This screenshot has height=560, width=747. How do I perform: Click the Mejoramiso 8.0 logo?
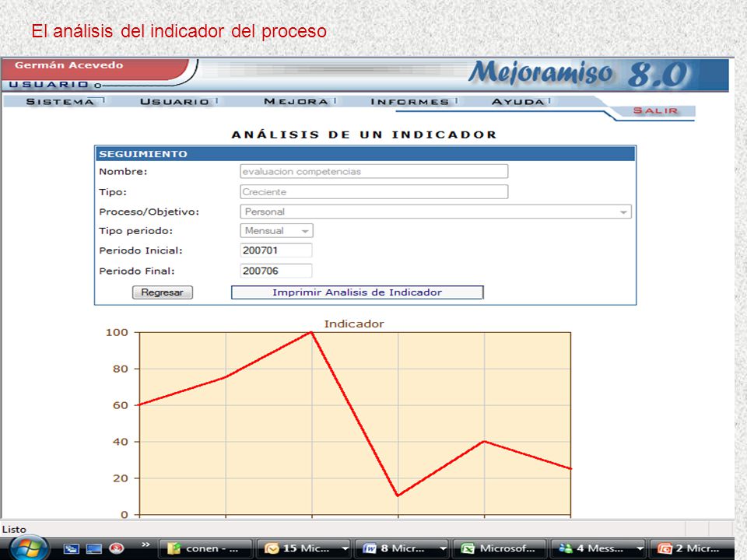click(579, 74)
